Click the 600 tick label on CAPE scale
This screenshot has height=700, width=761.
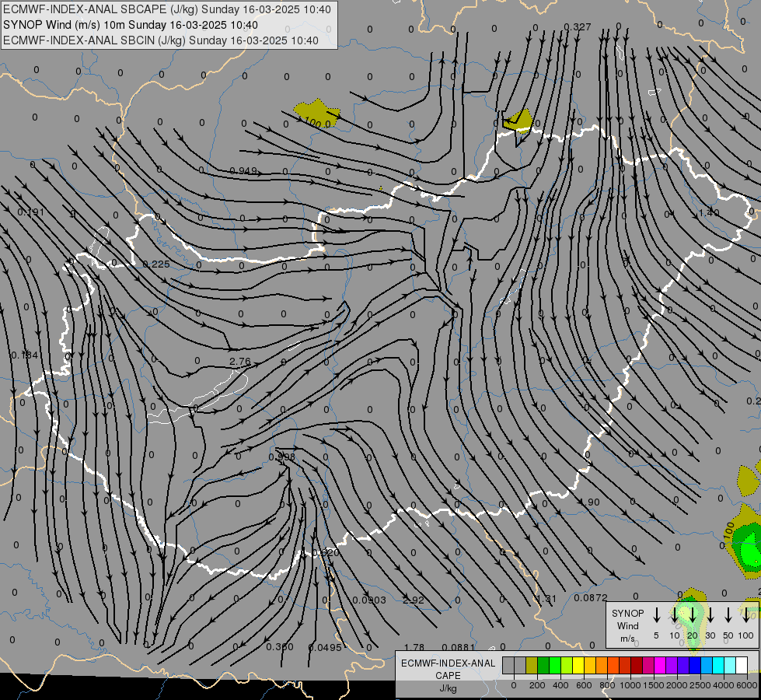(584, 685)
